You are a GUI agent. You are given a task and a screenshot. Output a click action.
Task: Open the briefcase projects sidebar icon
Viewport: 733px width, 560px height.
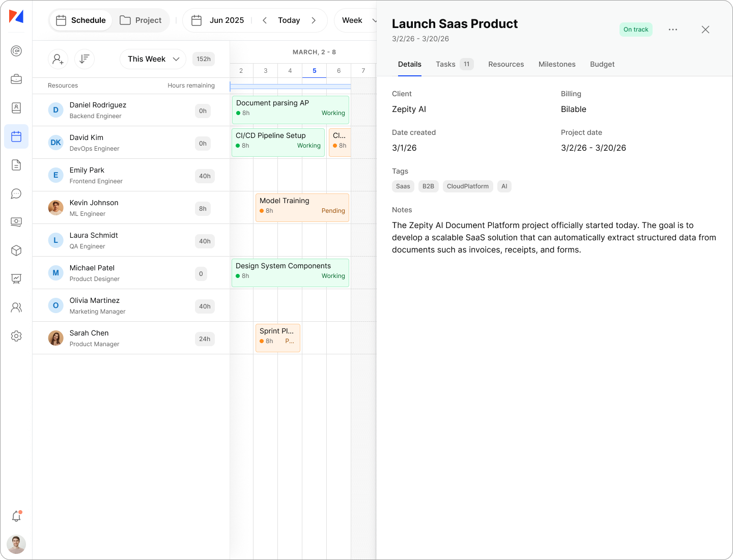pyautogui.click(x=16, y=79)
